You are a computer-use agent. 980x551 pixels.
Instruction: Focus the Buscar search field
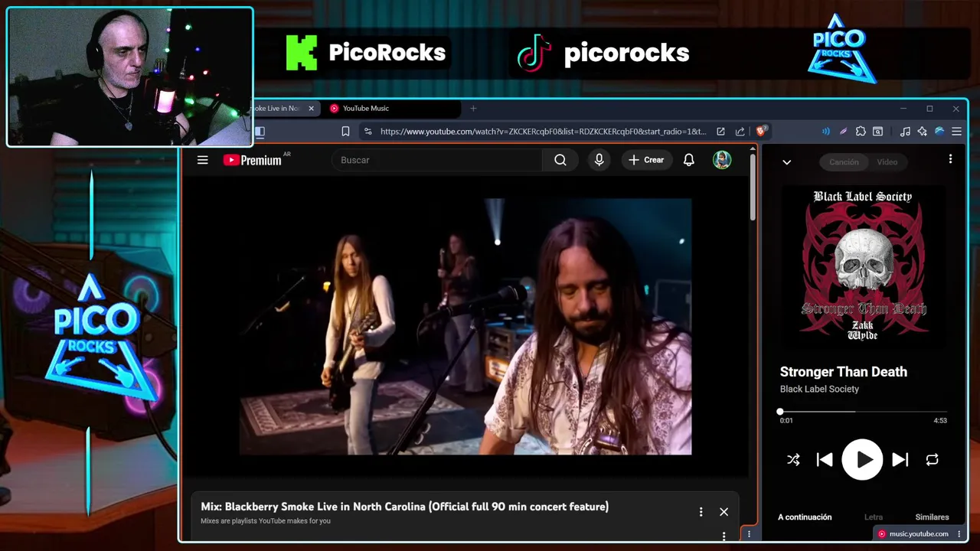pyautogui.click(x=436, y=160)
